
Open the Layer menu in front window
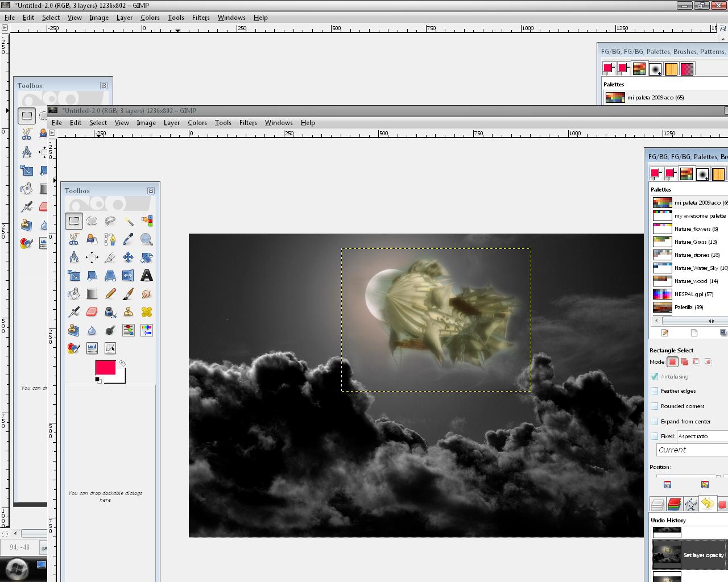[172, 123]
